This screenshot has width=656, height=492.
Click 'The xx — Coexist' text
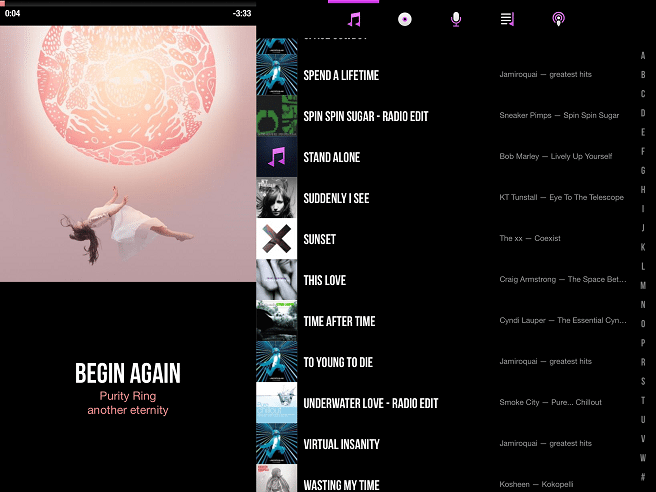[x=530, y=238]
